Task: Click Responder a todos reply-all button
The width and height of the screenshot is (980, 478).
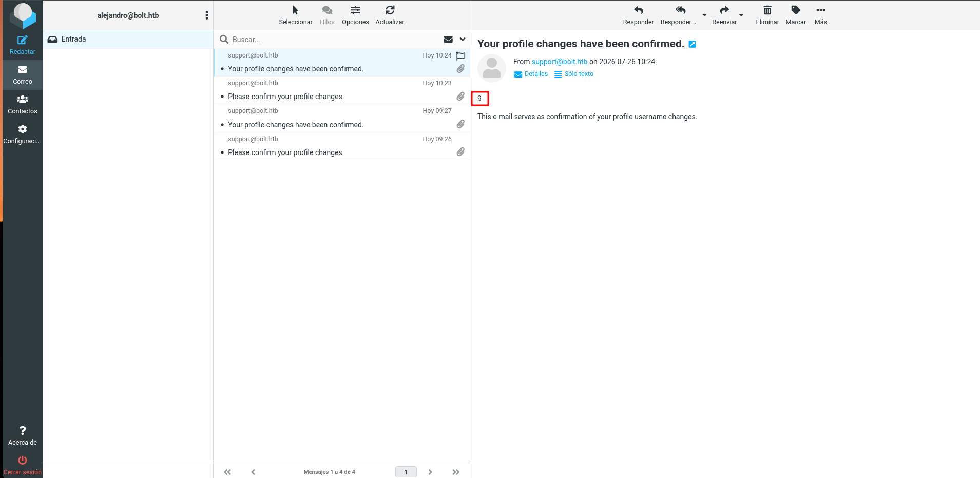Action: [679, 15]
